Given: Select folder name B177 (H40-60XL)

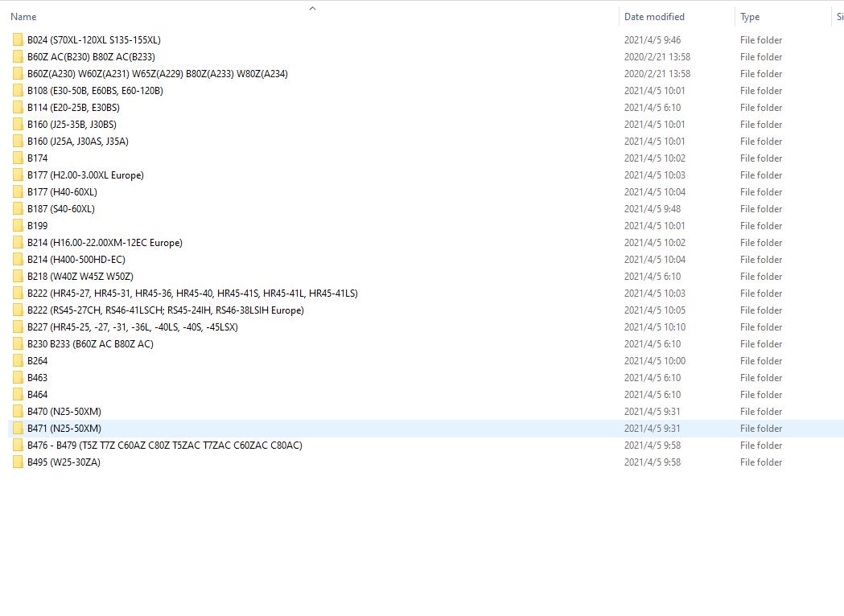Looking at the screenshot, I should (x=62, y=192).
